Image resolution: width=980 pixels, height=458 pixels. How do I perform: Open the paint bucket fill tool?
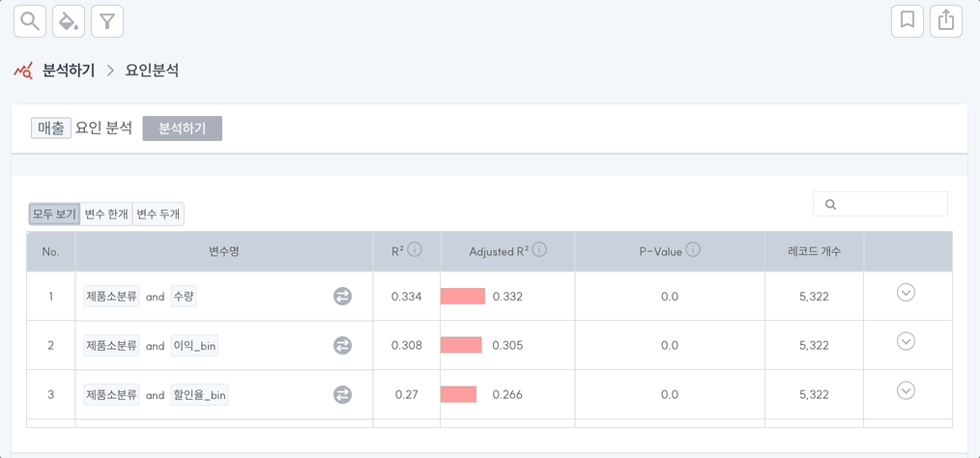pos(69,20)
